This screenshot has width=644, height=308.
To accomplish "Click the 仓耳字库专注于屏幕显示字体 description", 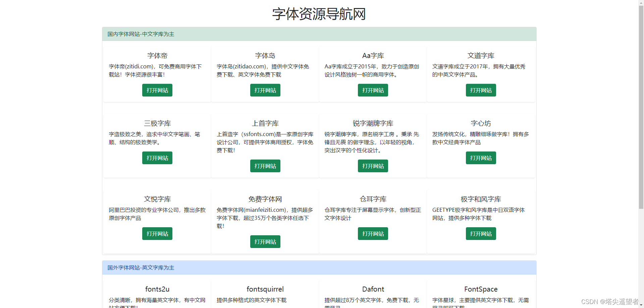I will click(x=373, y=214).
